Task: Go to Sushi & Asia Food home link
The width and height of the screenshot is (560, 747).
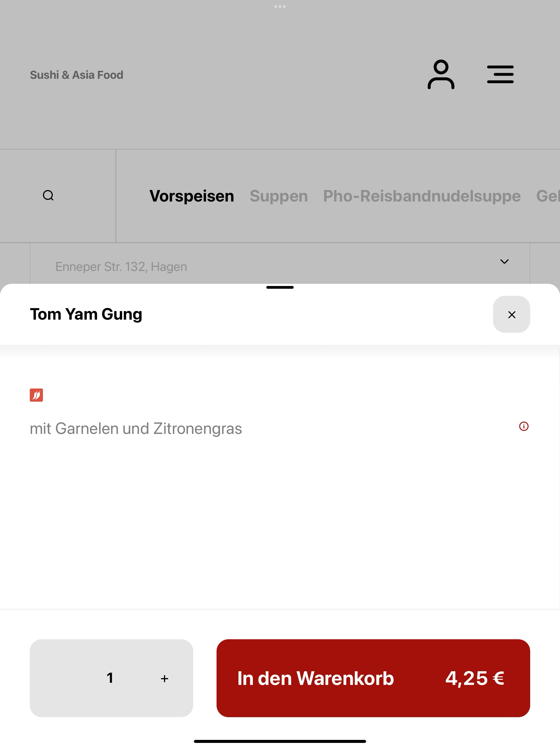Action: [x=77, y=75]
